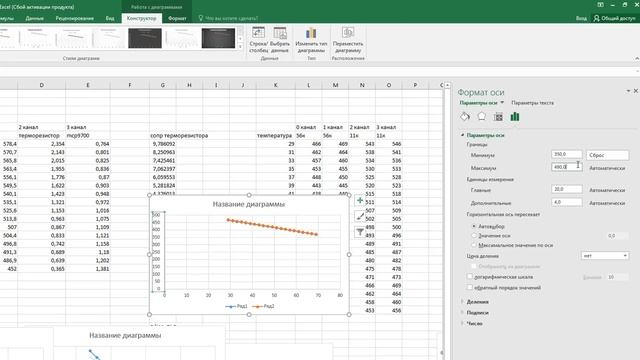Click the Tell Me lightbulb search box
This screenshot has width=640, height=360.
coord(228,18)
